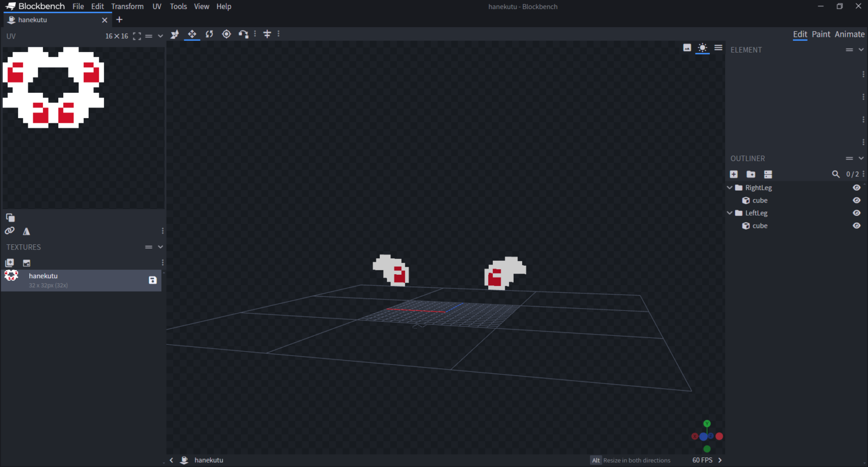Viewport: 868px width, 467px height.
Task: Hide the LeftLeg group
Action: (x=856, y=213)
